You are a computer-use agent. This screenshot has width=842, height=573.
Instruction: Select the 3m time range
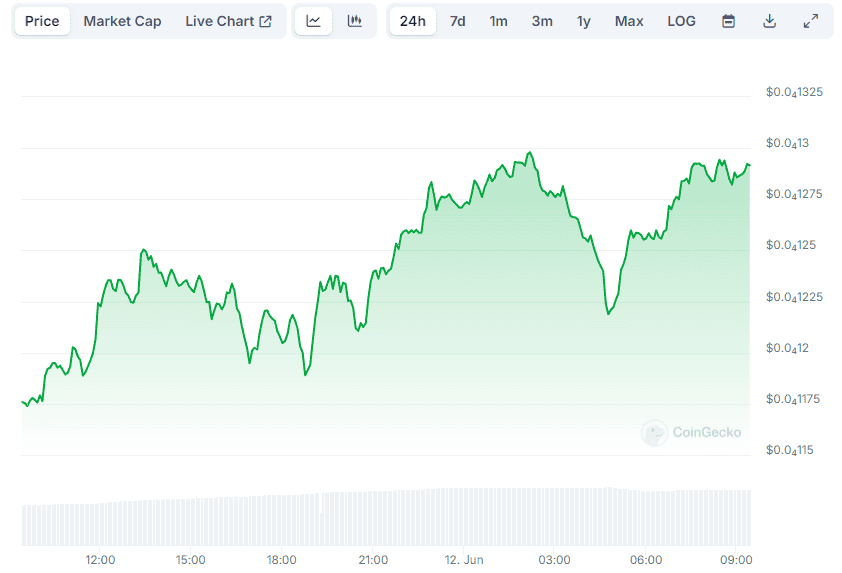tap(542, 21)
